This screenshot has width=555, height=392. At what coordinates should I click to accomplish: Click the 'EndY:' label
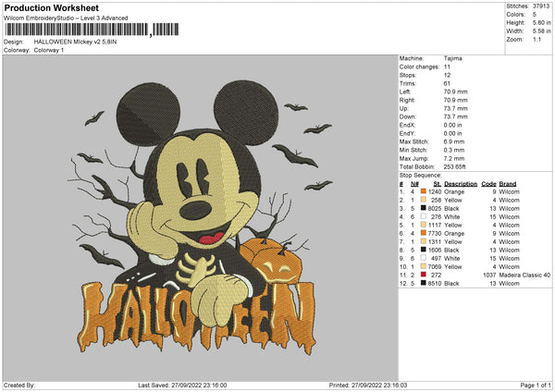coord(407,133)
